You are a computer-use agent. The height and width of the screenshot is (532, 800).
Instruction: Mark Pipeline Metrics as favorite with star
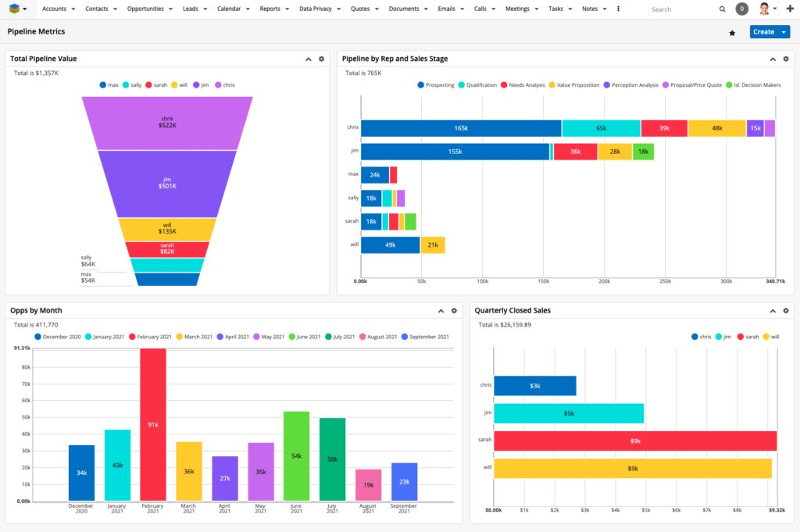coord(732,32)
